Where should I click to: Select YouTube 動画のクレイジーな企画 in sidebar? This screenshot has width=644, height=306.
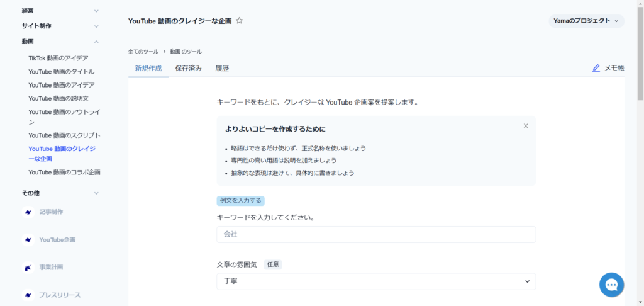coord(62,154)
